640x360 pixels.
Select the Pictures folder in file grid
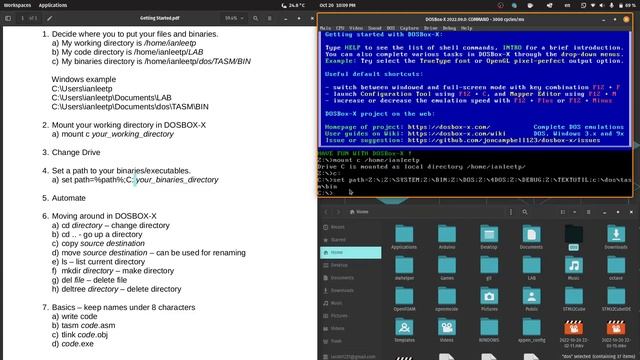489,296
